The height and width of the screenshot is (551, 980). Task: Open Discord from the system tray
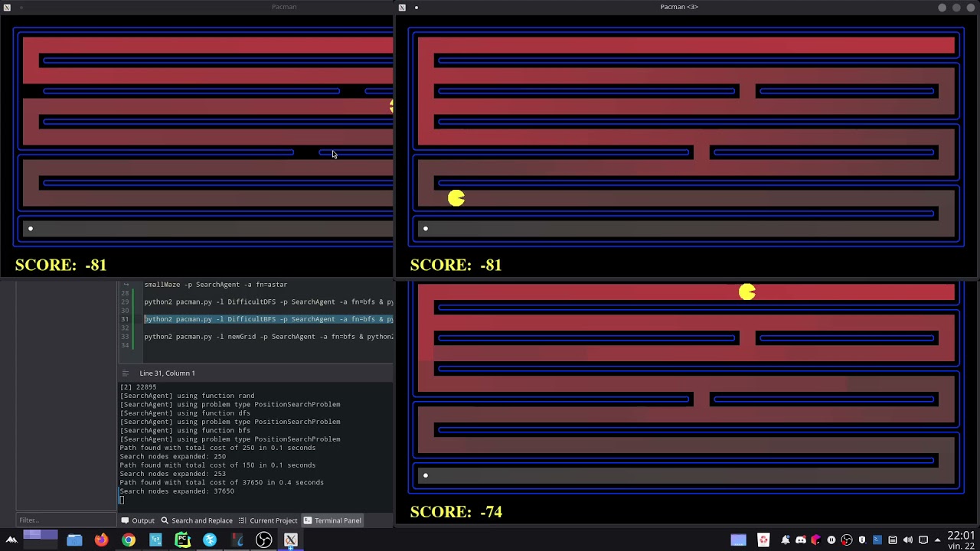pyautogui.click(x=801, y=540)
